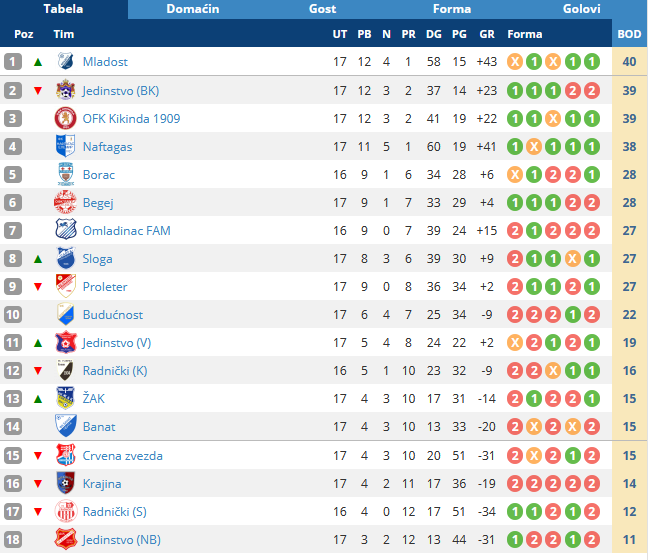Click the Naftagas team logo
The width and height of the screenshot is (648, 560).
[66, 146]
